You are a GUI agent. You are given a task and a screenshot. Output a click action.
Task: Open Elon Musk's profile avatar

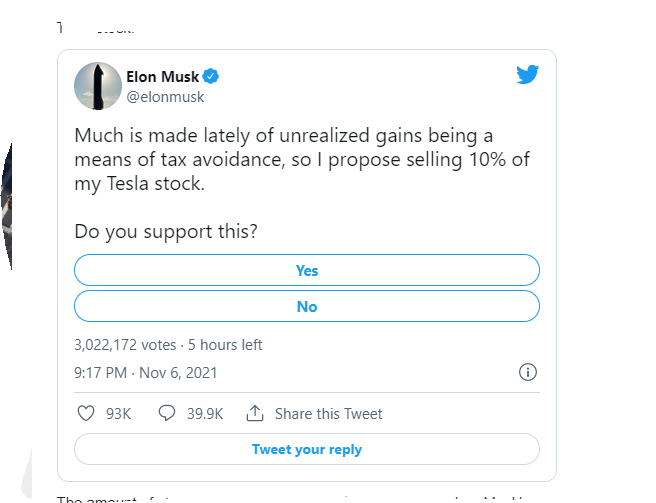coord(98,85)
